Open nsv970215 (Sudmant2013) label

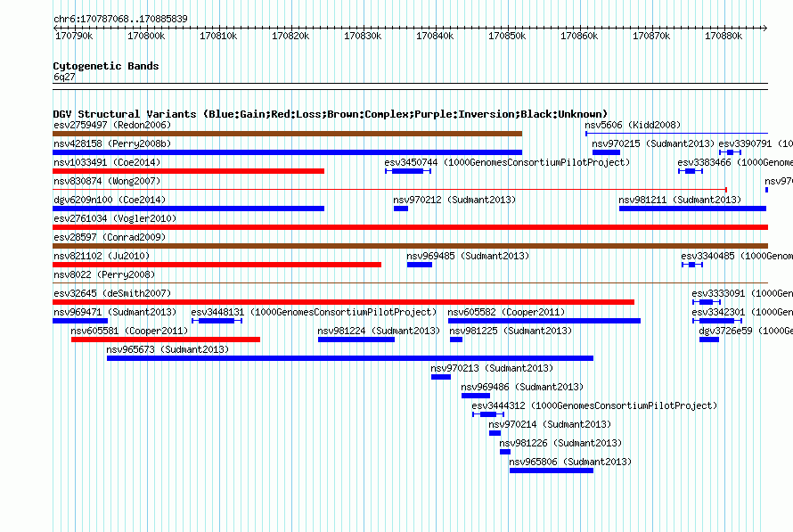click(x=653, y=143)
